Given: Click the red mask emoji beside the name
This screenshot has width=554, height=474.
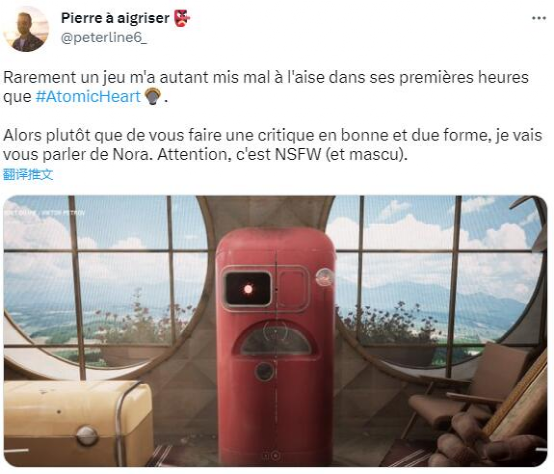Looking at the screenshot, I should click(x=182, y=18).
